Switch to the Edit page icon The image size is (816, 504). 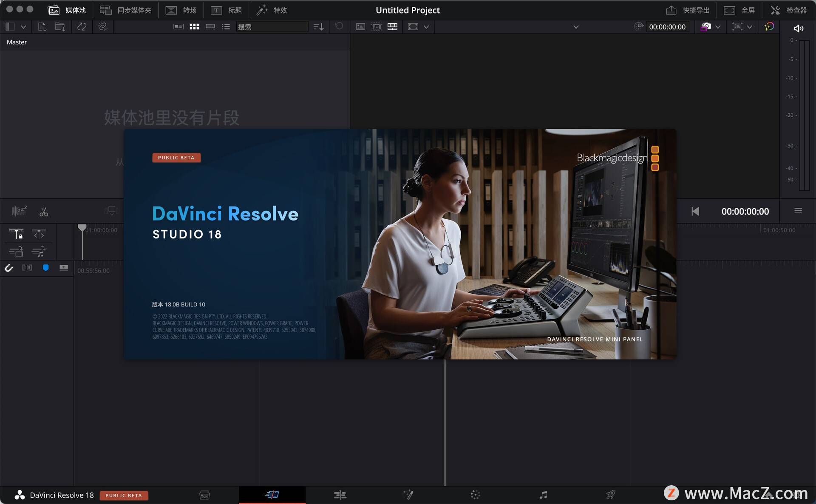(x=340, y=495)
